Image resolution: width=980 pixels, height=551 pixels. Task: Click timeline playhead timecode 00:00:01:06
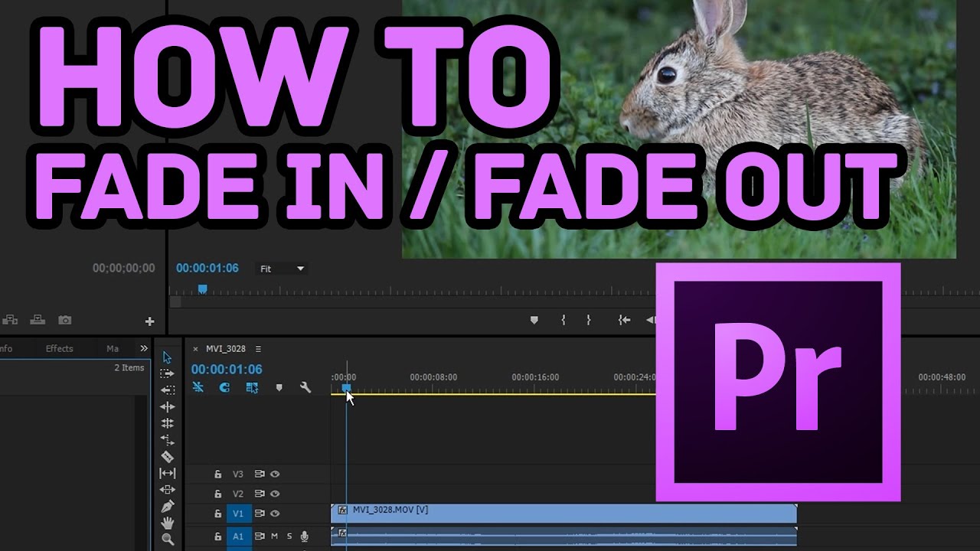coord(227,370)
